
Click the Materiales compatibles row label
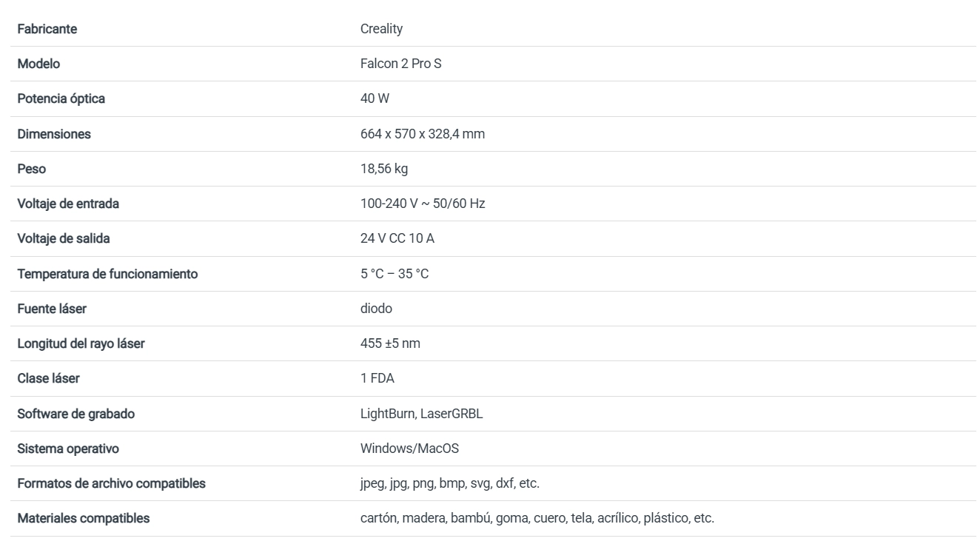click(x=84, y=518)
